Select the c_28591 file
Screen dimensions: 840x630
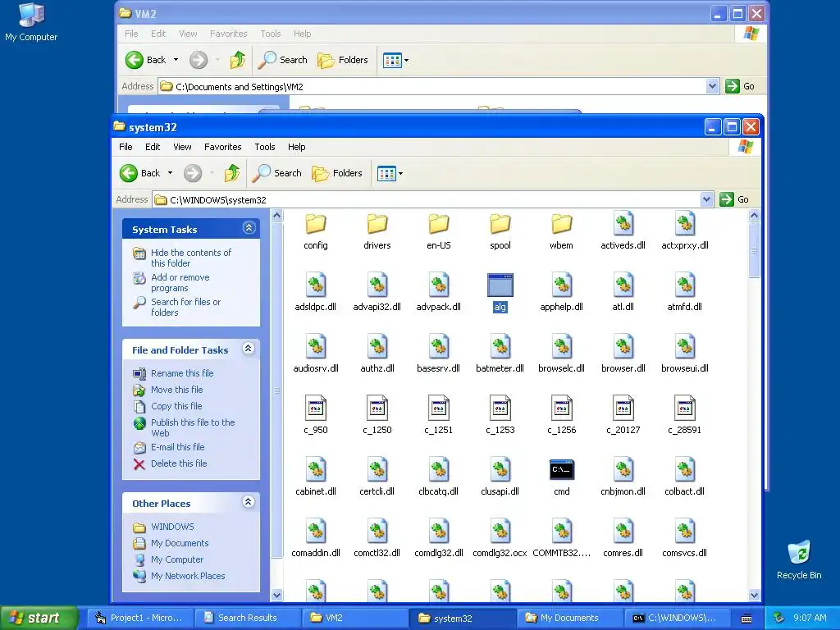click(685, 415)
